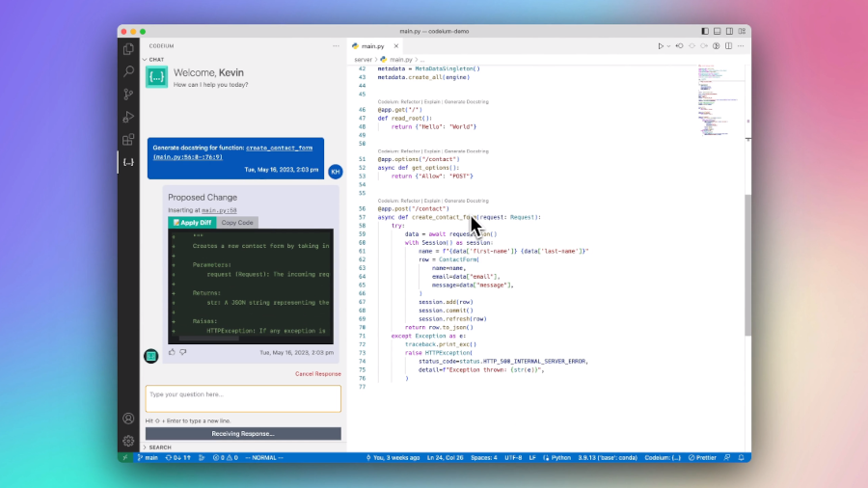
Task: Open run options dropdown arrow
Action: (668, 46)
